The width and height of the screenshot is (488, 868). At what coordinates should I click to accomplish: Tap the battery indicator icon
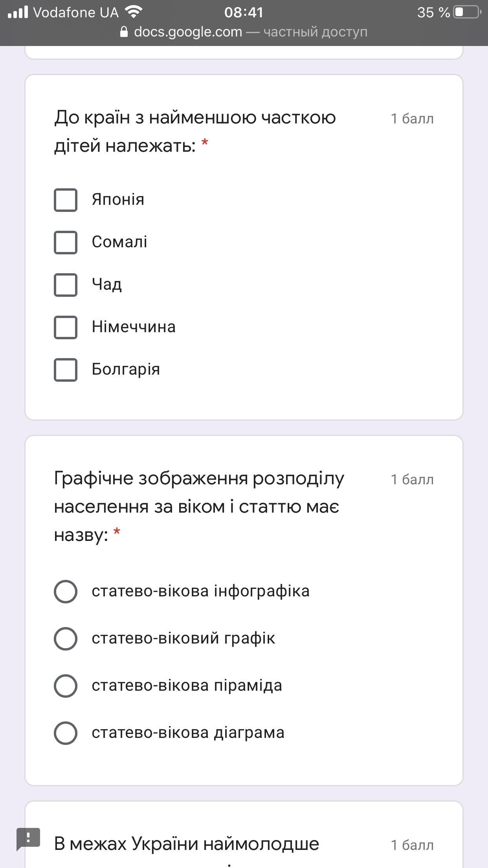(467, 12)
